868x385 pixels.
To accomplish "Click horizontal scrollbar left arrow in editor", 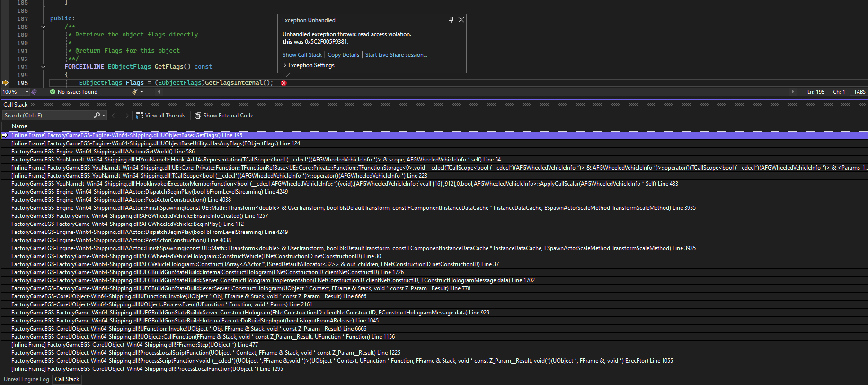I will 159,92.
